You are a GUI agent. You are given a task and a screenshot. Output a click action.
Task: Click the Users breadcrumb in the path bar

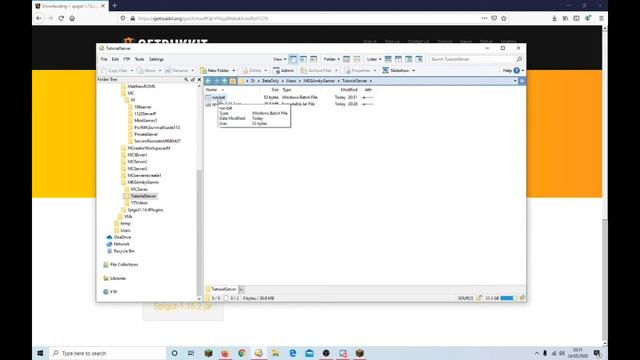(x=291, y=81)
